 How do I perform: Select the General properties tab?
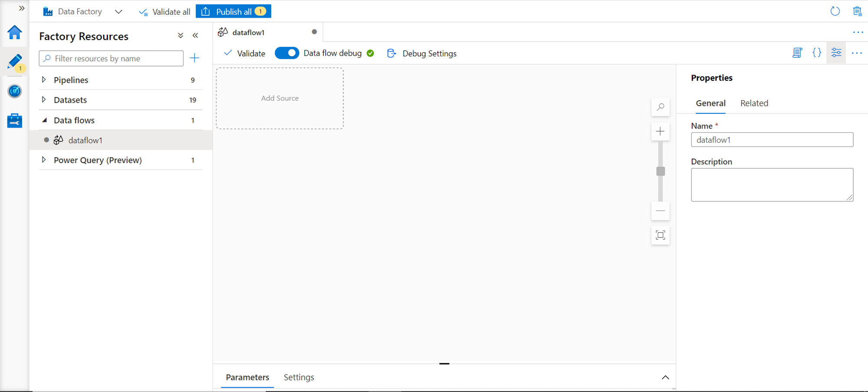point(710,103)
